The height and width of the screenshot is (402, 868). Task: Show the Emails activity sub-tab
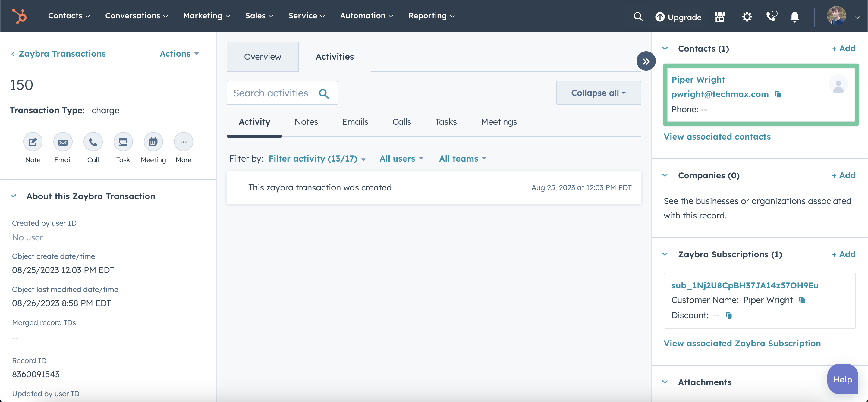355,122
